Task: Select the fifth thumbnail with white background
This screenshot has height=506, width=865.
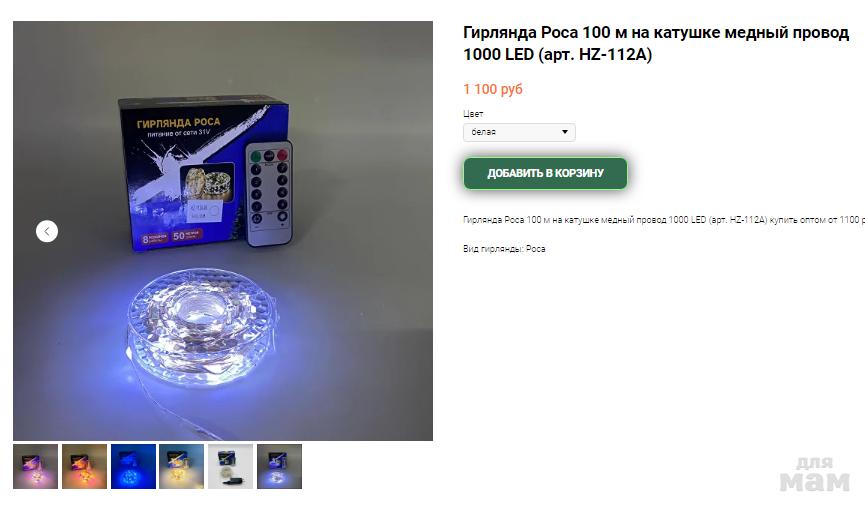Action: pos(231,466)
